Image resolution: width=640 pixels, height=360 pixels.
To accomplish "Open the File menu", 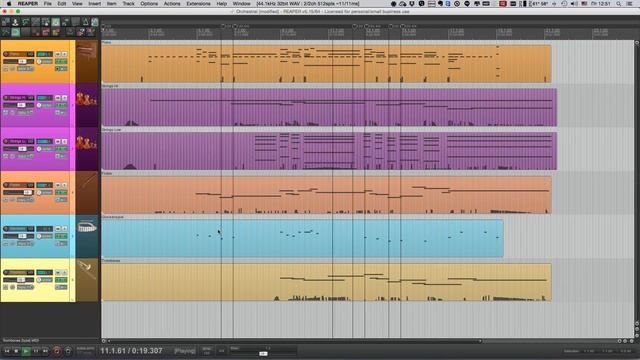I will click(x=48, y=4).
